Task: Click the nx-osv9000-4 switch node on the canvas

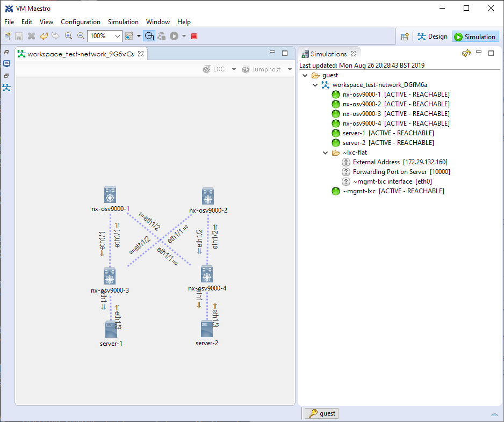Action: (x=207, y=274)
